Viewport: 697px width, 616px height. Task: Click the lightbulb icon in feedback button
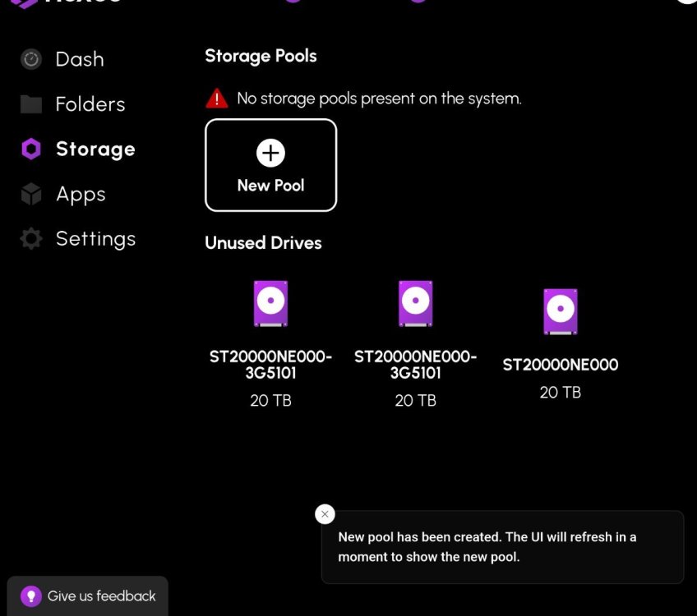[30, 596]
